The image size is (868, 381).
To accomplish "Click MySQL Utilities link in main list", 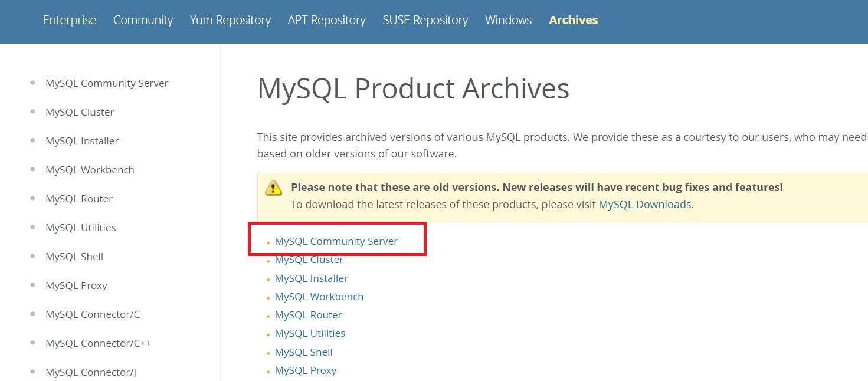I will [x=310, y=333].
